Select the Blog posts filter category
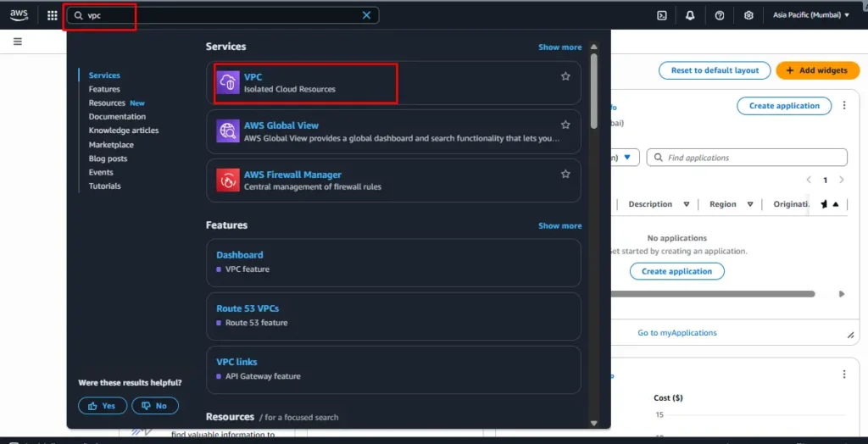The width and height of the screenshot is (868, 444). click(108, 158)
